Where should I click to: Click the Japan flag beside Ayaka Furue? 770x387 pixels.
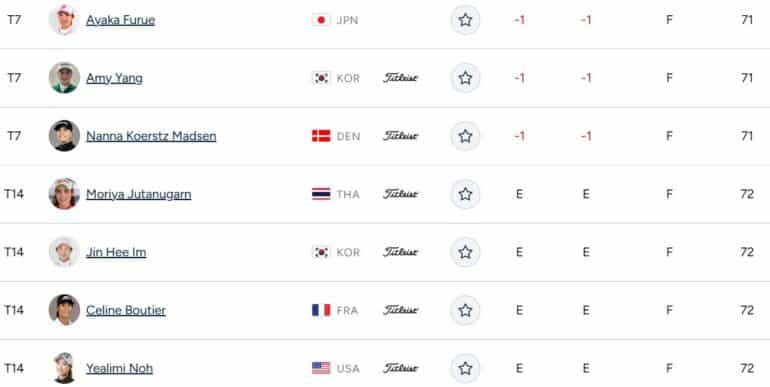(x=321, y=20)
